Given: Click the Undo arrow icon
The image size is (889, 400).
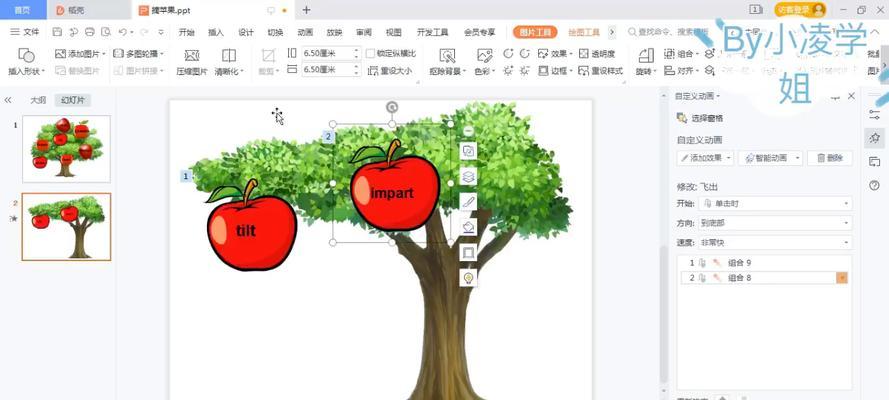Looking at the screenshot, I should [x=122, y=32].
